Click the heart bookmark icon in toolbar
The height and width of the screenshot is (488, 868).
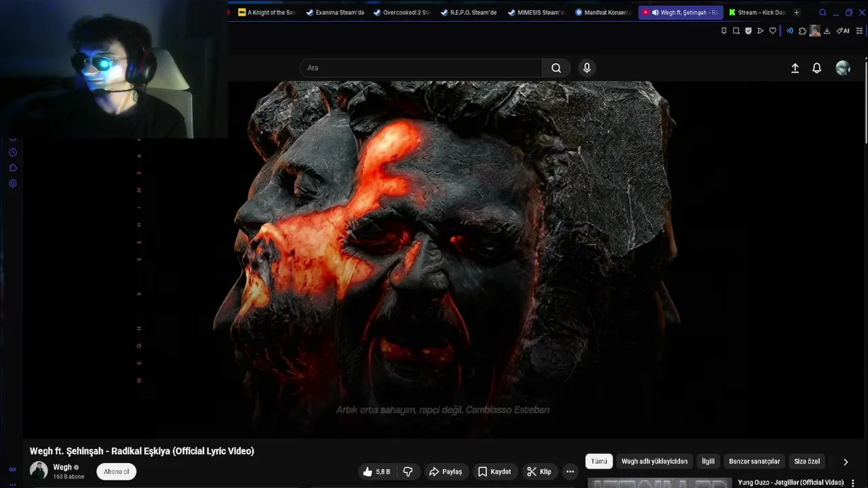coord(772,30)
